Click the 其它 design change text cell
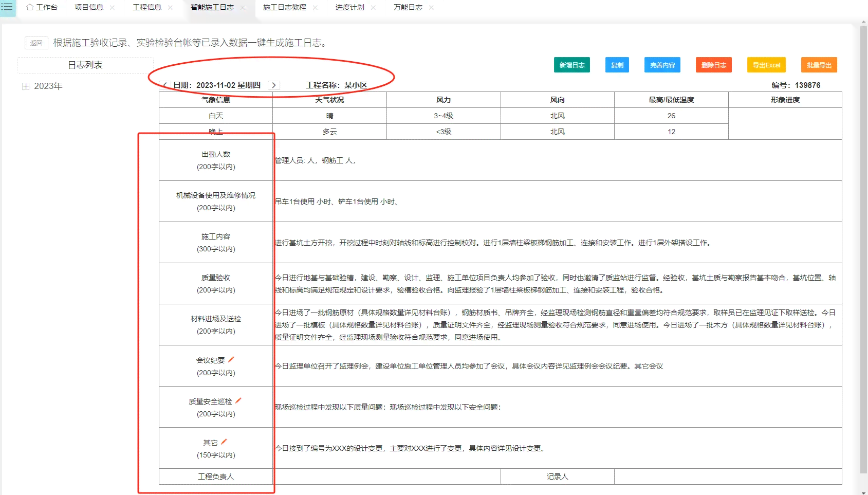This screenshot has width=868, height=495. [x=557, y=448]
